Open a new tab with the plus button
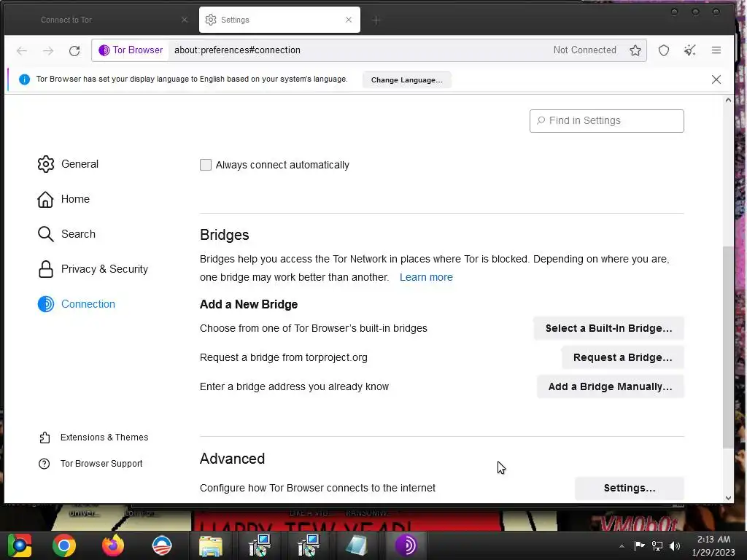The image size is (747, 560). (376, 20)
